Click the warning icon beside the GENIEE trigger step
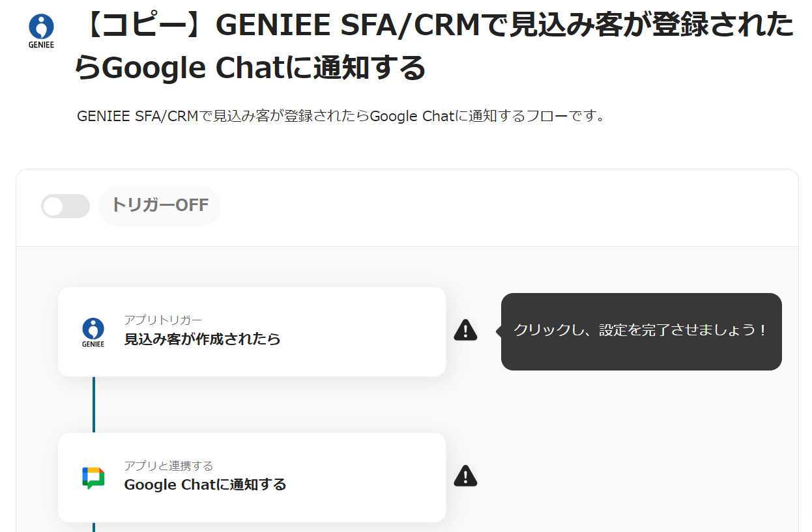Screen dimensions: 812x532 (x=465, y=331)
